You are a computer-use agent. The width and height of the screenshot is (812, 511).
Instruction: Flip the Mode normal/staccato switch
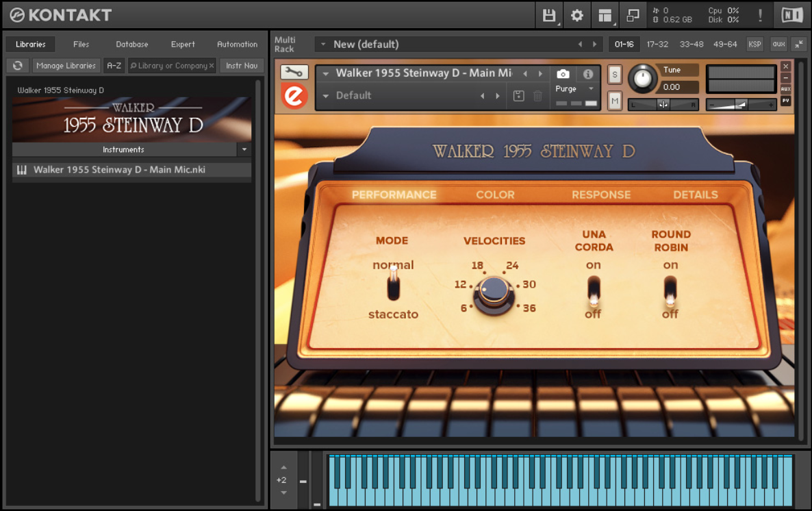tap(394, 284)
